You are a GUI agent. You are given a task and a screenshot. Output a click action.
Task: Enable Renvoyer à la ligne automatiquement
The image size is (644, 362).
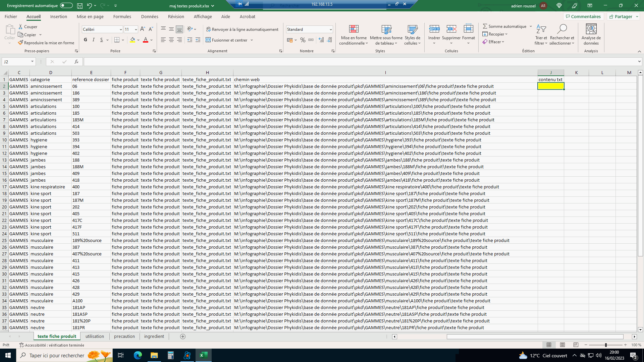pyautogui.click(x=242, y=29)
